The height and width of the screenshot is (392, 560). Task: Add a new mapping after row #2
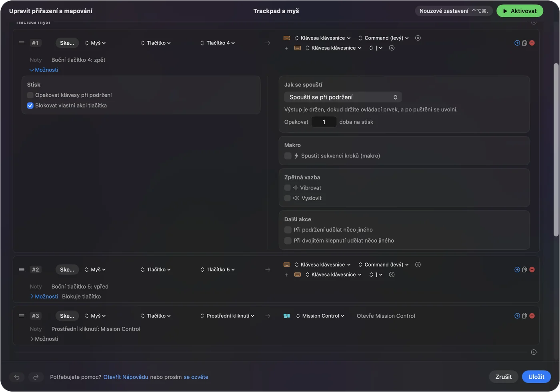pyautogui.click(x=517, y=270)
